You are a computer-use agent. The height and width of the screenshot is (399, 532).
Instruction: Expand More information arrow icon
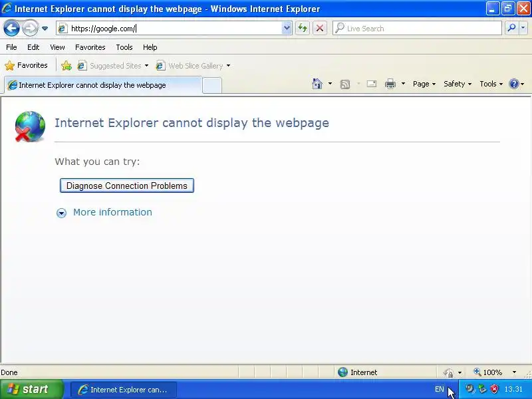[x=61, y=213]
